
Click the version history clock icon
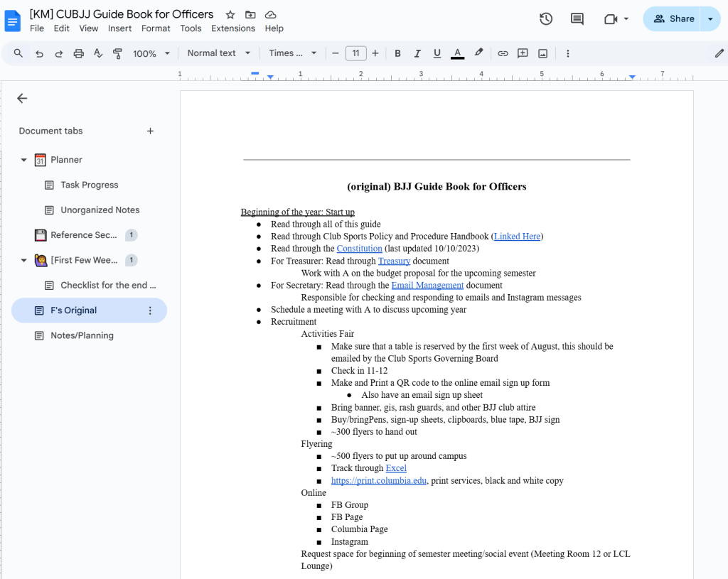point(546,19)
